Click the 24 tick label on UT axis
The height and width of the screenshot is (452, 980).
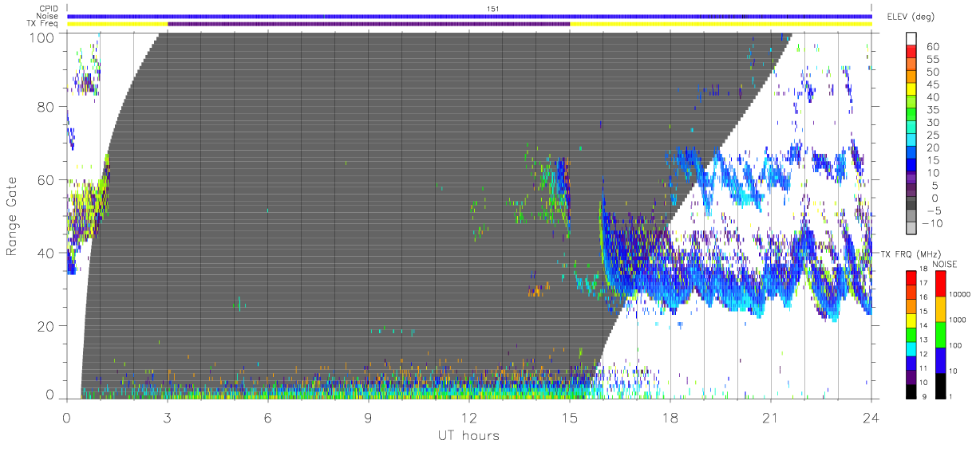pyautogui.click(x=871, y=417)
